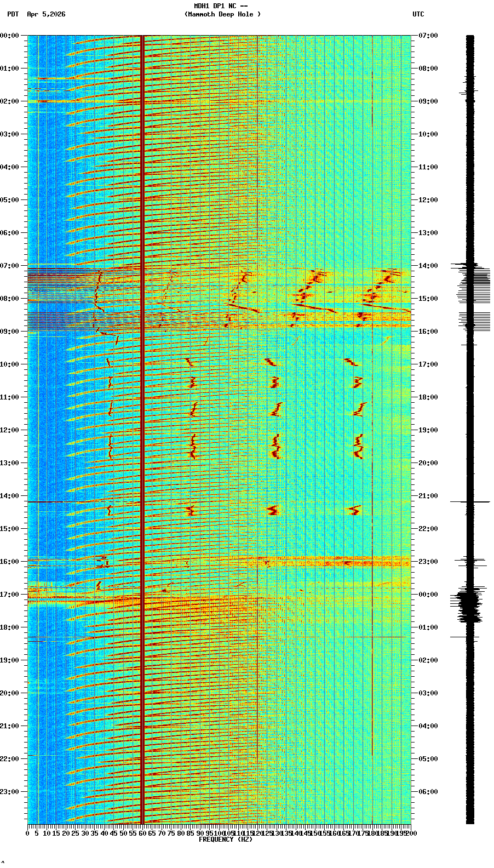Click the dark red 60 Hz spectrogram line
This screenshot has height=868, width=494.
pyautogui.click(x=142, y=430)
